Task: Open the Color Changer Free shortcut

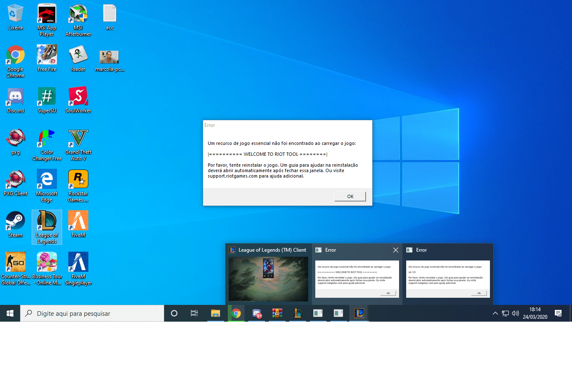Action: coord(47,145)
